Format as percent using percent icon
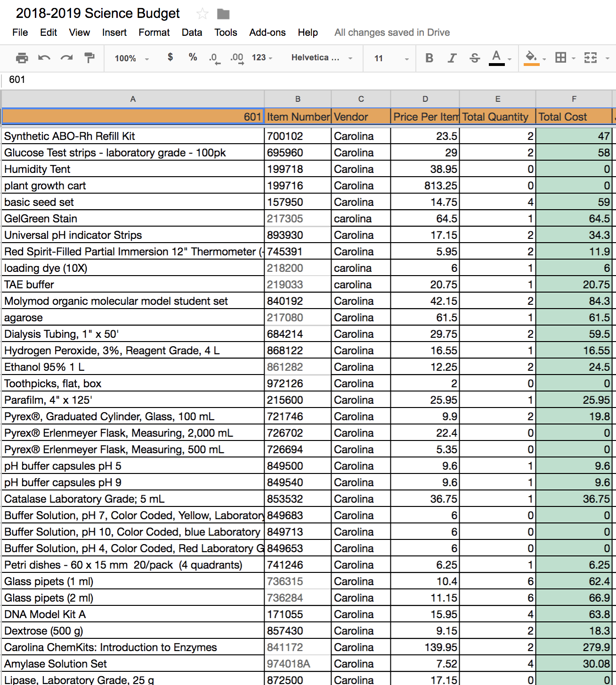 192,57
